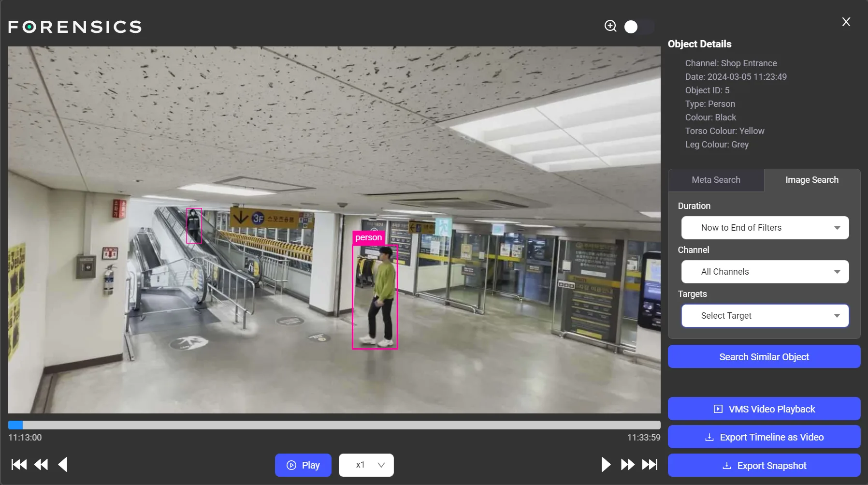868x485 pixels.
Task: Switch to the Meta Search tab
Action: click(x=715, y=180)
